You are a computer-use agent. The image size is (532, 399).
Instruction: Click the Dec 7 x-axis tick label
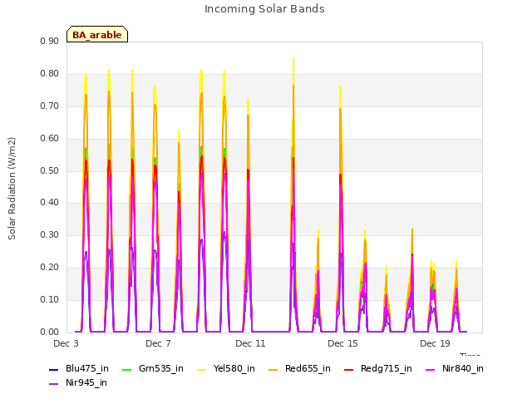click(159, 343)
